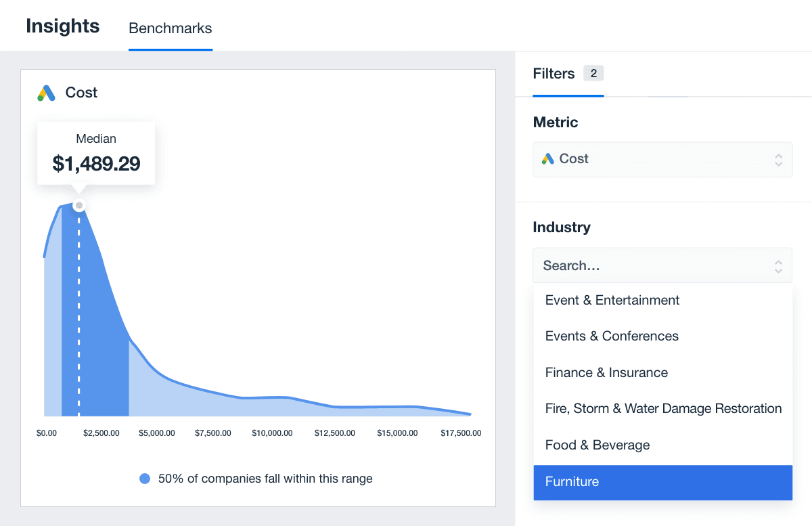Click the Filters count badge
This screenshot has width=812, height=526.
click(x=593, y=73)
